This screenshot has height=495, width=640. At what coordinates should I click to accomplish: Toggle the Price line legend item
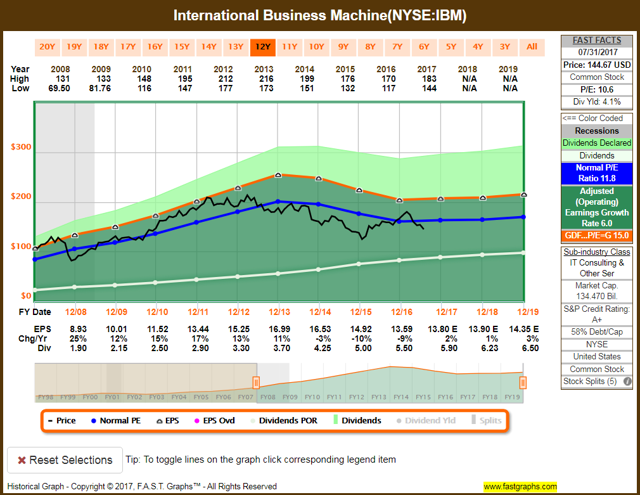[x=62, y=421]
